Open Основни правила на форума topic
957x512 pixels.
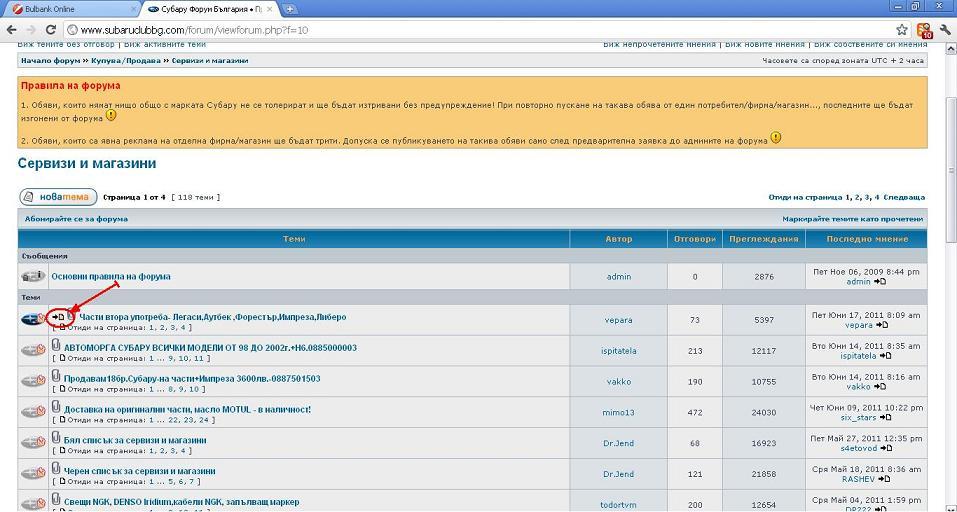coord(111,276)
